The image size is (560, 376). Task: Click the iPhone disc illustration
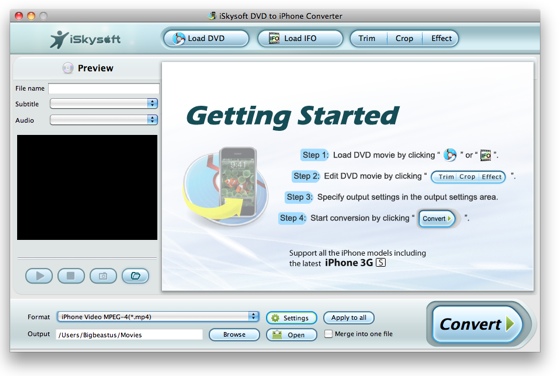coord(226,186)
